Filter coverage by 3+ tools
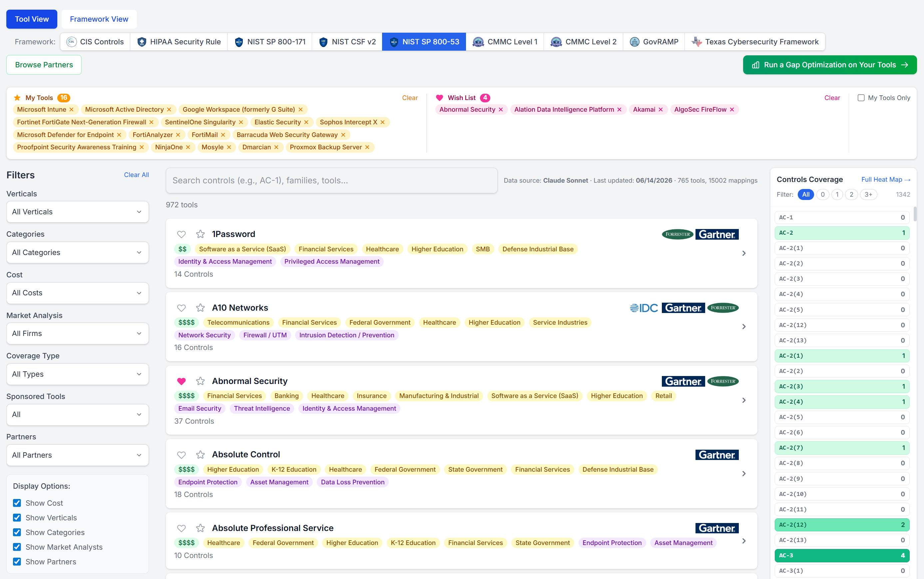924x579 pixels. coord(868,195)
